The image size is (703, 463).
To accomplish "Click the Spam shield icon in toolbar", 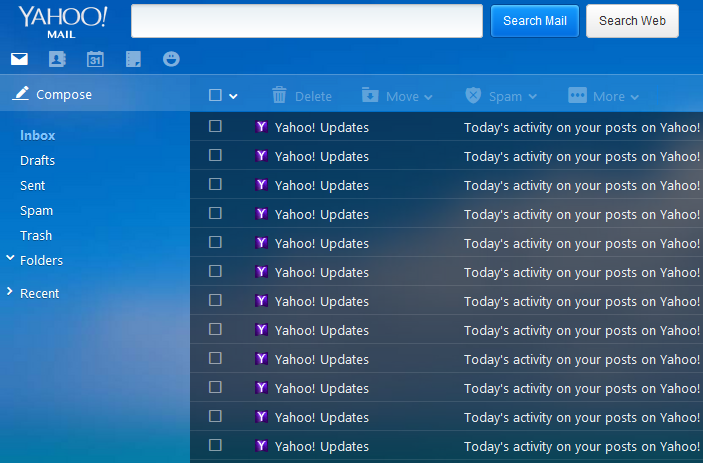I will coord(473,95).
